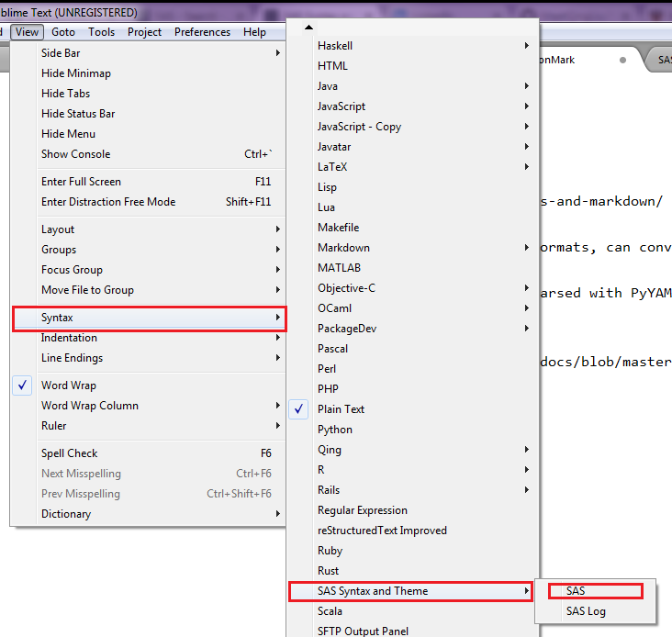
Task: Select Lua syntax
Action: click(x=412, y=207)
